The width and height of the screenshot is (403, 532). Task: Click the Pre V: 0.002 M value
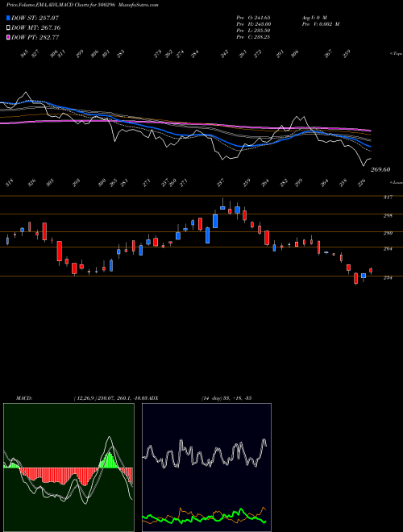320,24
